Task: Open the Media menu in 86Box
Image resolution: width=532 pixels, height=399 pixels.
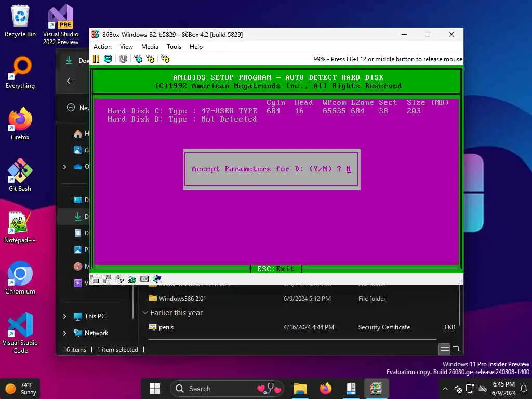Action: [150, 47]
